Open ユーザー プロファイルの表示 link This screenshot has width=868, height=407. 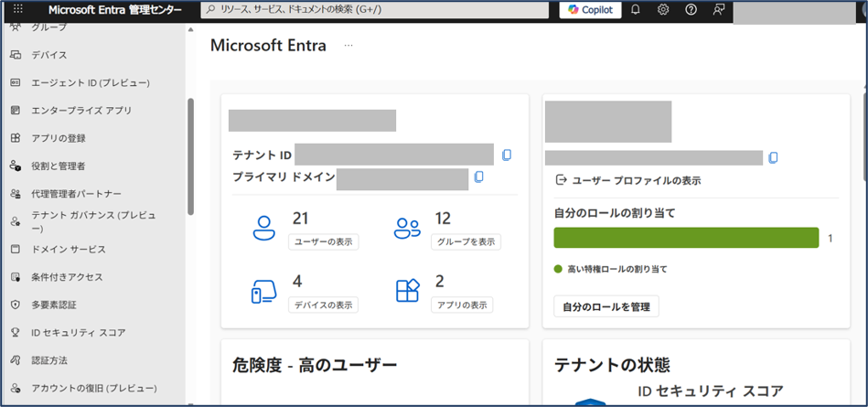tap(628, 180)
